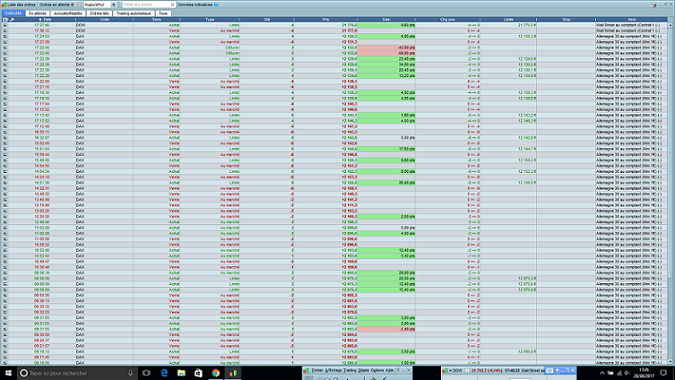Click the Données indicatives blue info icon

tap(216, 4)
